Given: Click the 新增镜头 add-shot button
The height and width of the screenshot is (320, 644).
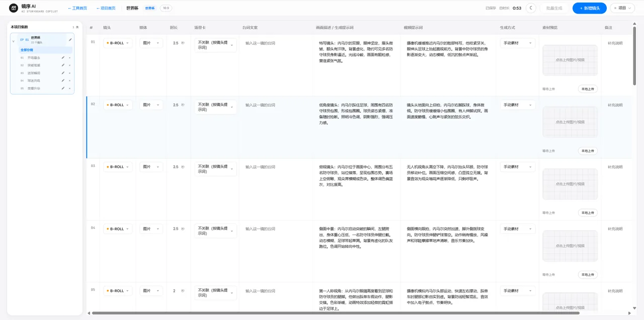Looking at the screenshot, I should (589, 8).
